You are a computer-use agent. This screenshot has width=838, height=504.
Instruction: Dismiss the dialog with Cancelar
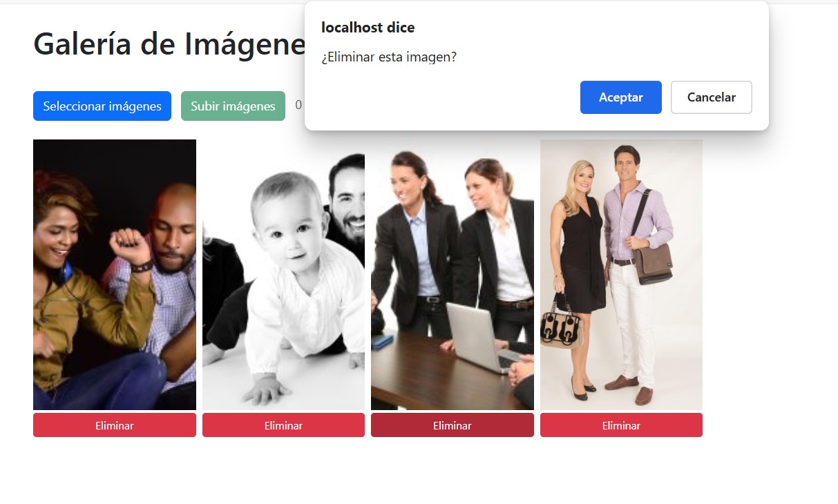(x=711, y=97)
